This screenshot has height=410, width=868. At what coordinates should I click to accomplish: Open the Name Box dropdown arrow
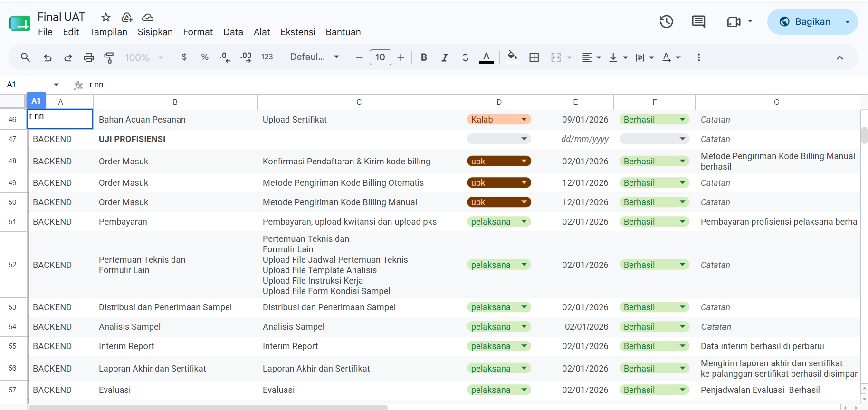coord(56,85)
